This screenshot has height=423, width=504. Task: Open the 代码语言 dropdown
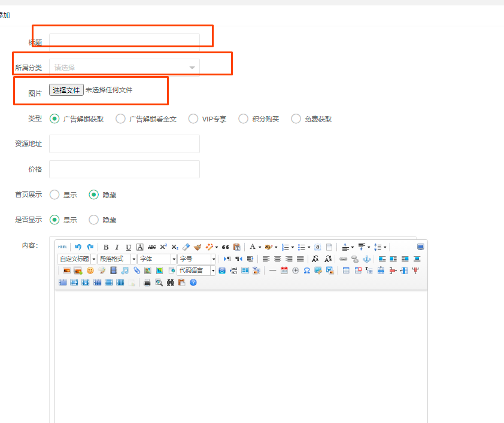click(x=196, y=270)
